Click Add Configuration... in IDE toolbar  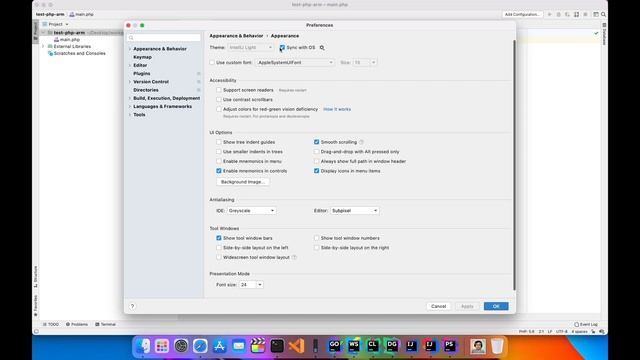(522, 14)
